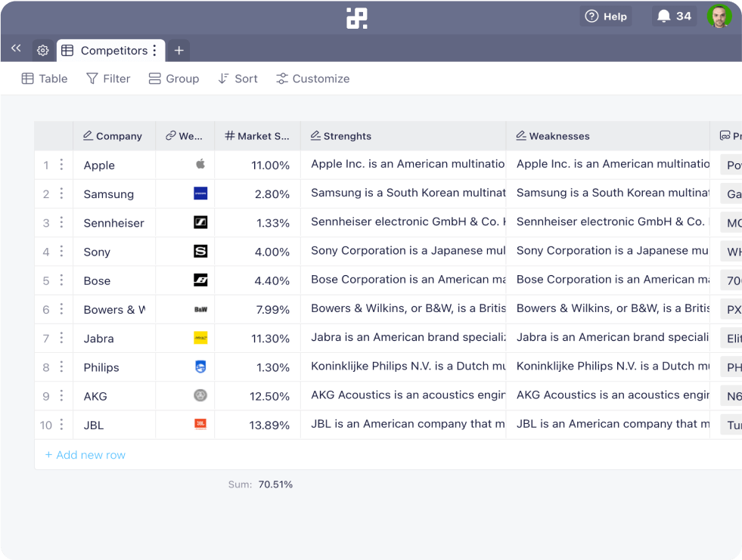
Task: Click the B&W website logo icon
Action: (x=200, y=309)
